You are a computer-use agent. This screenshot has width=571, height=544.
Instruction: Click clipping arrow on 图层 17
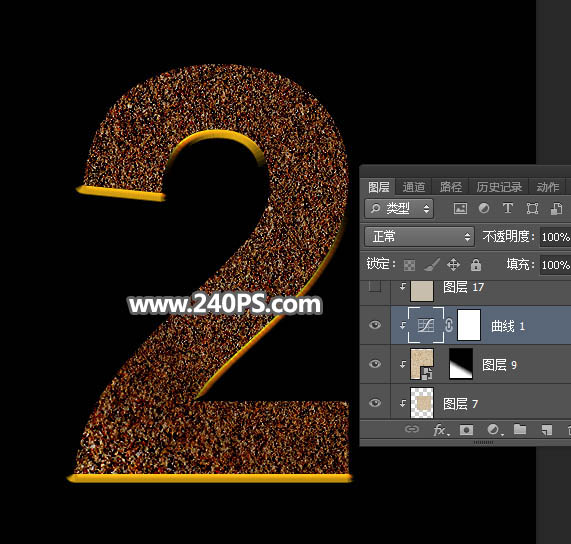[402, 287]
